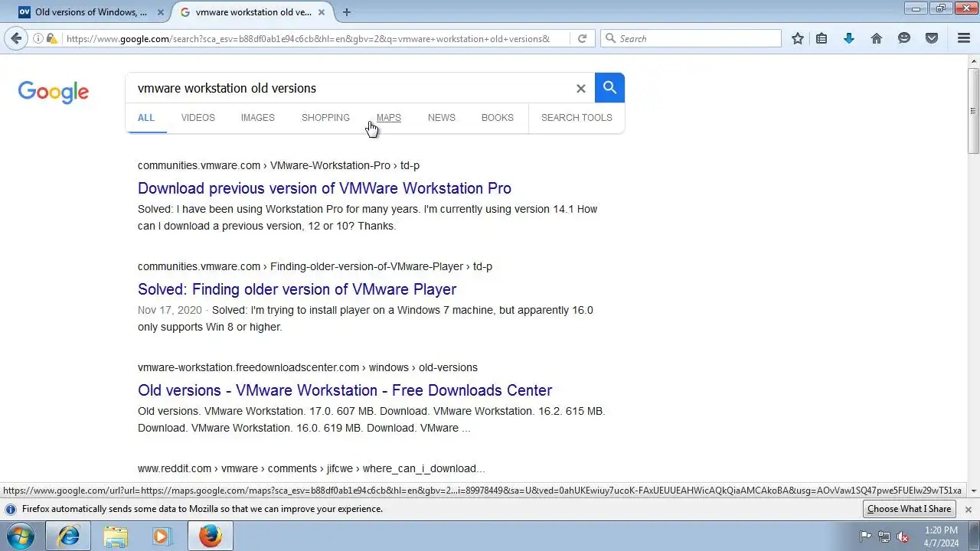Click the scrollbar down arrow

974,491
